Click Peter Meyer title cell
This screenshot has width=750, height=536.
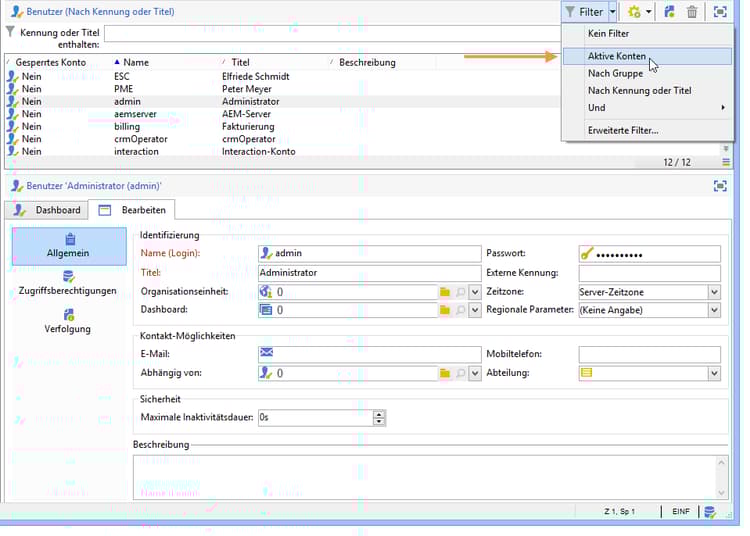(x=246, y=89)
